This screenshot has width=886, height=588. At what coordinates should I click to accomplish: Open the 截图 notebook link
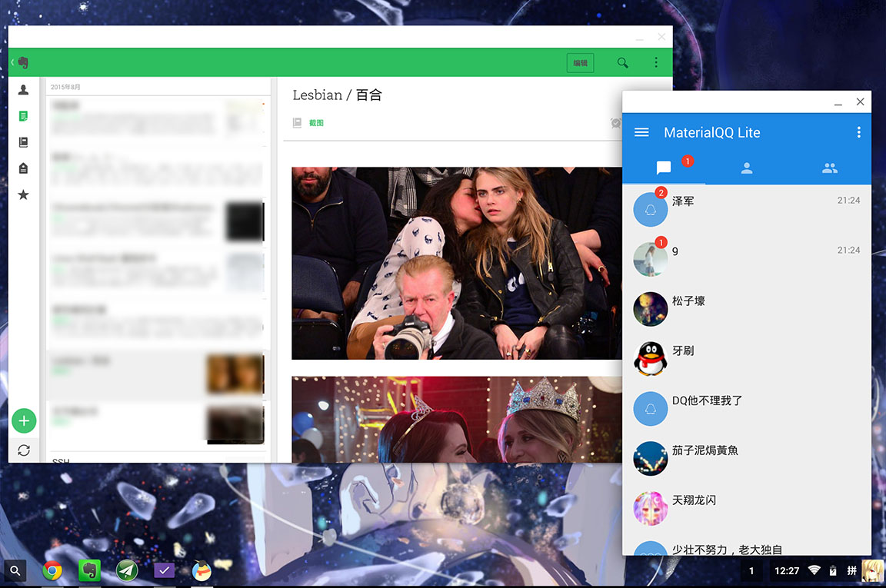(x=316, y=123)
